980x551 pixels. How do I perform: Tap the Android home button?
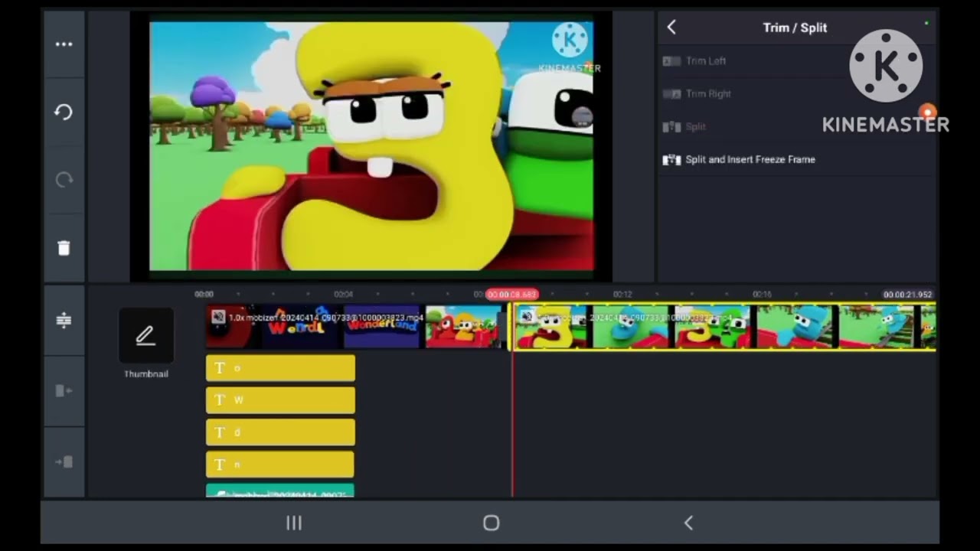pos(492,523)
